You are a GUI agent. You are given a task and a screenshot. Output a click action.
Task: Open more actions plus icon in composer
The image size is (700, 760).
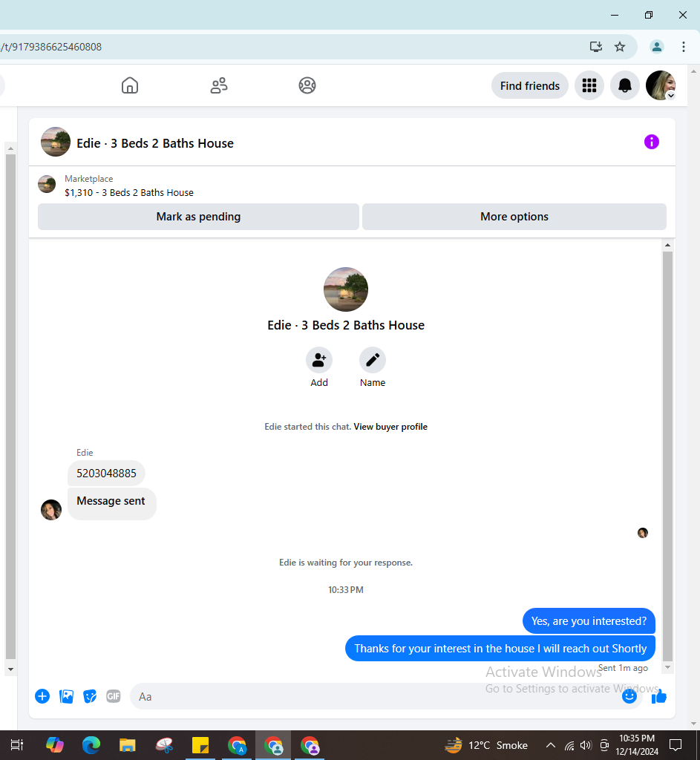pyautogui.click(x=42, y=696)
